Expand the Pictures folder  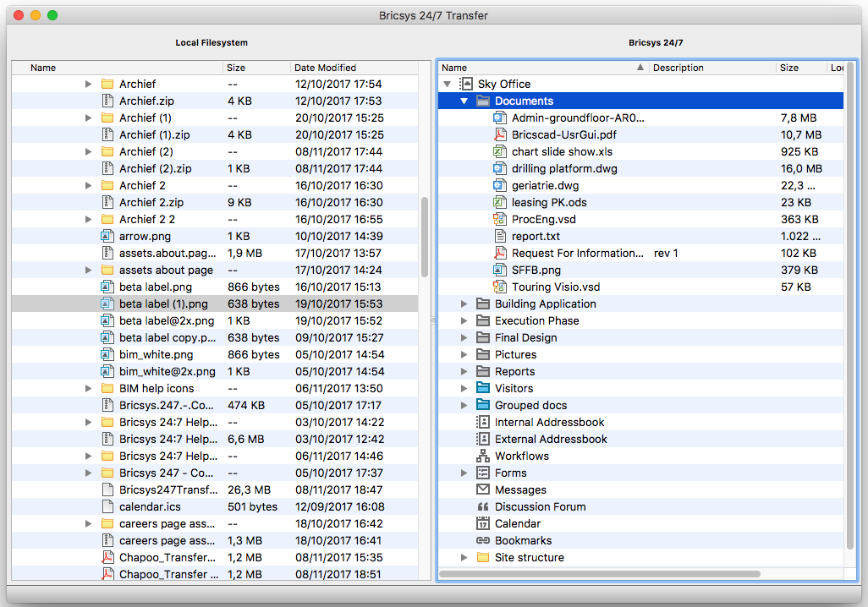coord(464,355)
